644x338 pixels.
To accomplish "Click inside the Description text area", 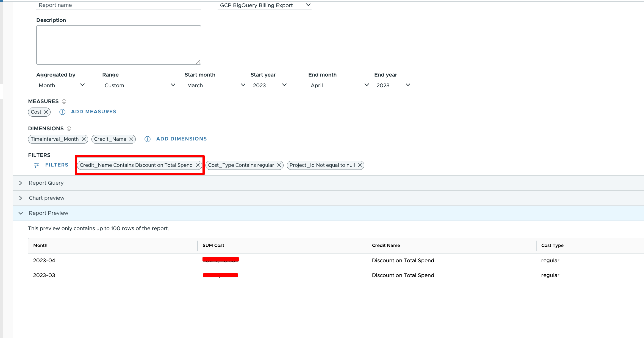I will 118,45.
